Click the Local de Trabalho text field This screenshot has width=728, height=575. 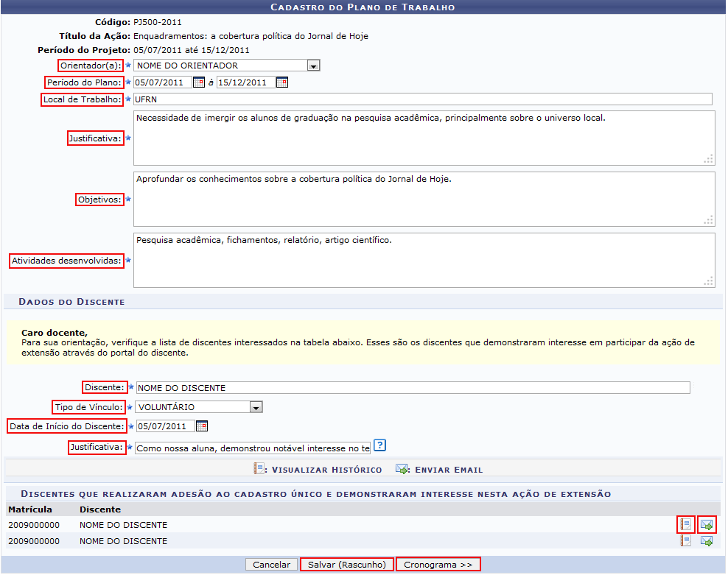click(422, 99)
